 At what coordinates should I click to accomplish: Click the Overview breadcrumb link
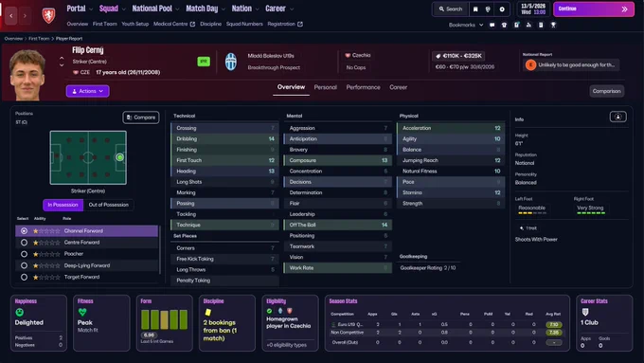click(13, 39)
